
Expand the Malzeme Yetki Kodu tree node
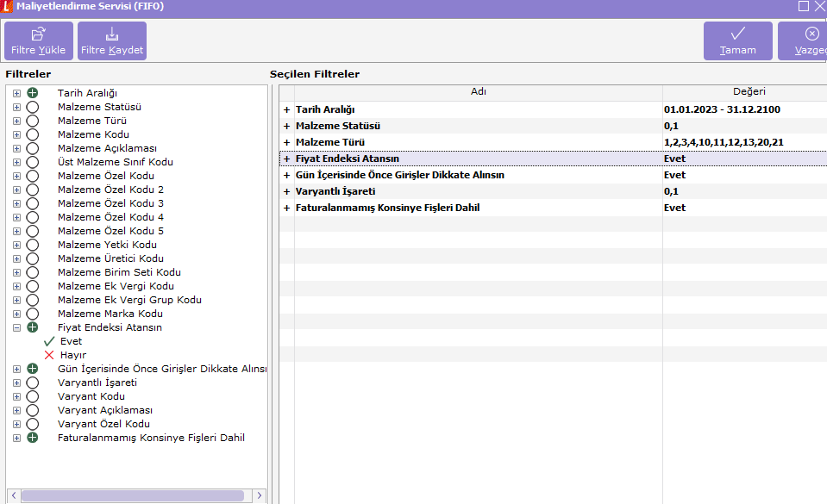click(17, 246)
